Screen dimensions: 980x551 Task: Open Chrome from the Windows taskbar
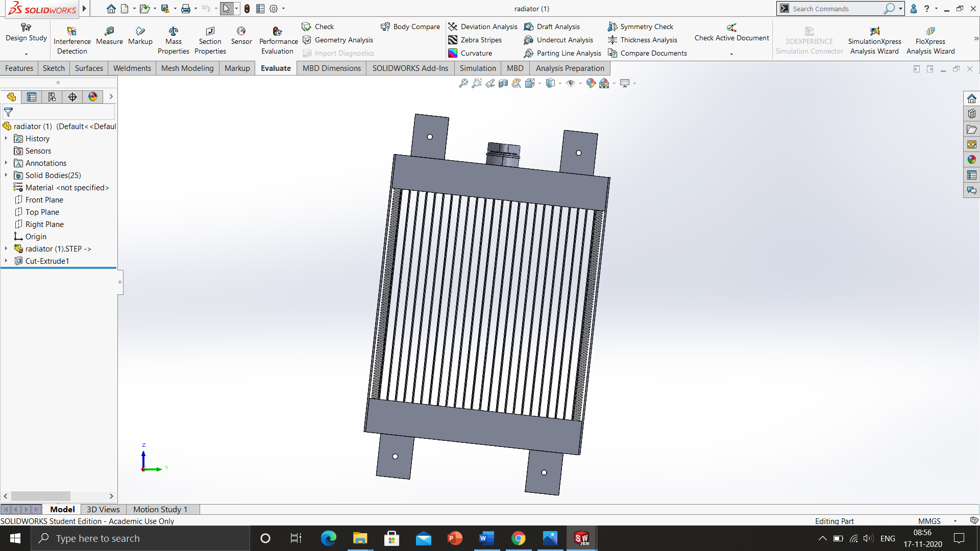tap(518, 538)
